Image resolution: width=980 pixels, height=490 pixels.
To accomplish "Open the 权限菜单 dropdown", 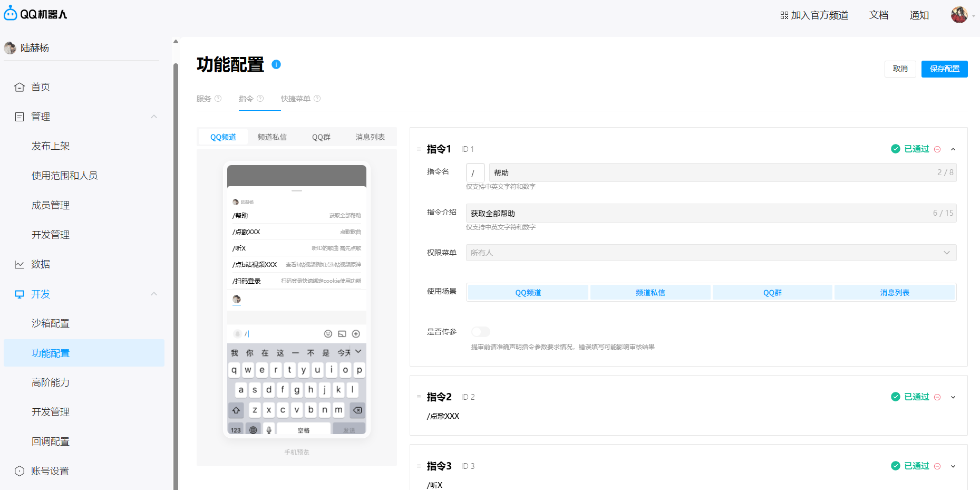I will click(711, 253).
